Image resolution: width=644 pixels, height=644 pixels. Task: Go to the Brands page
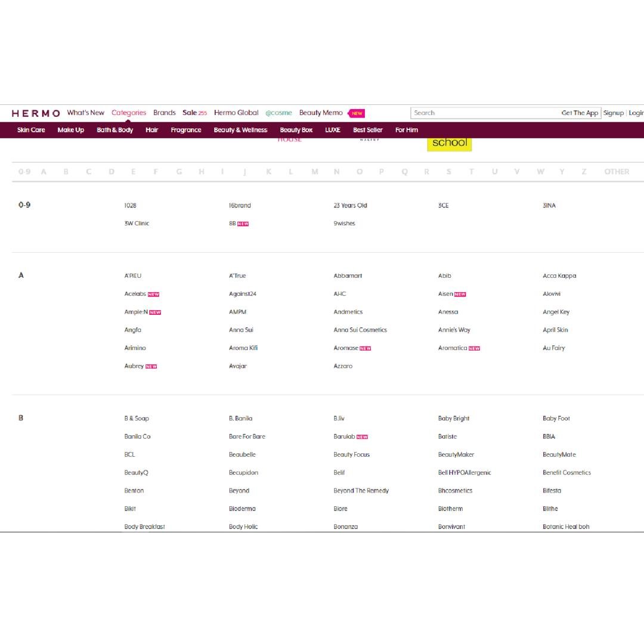(165, 113)
